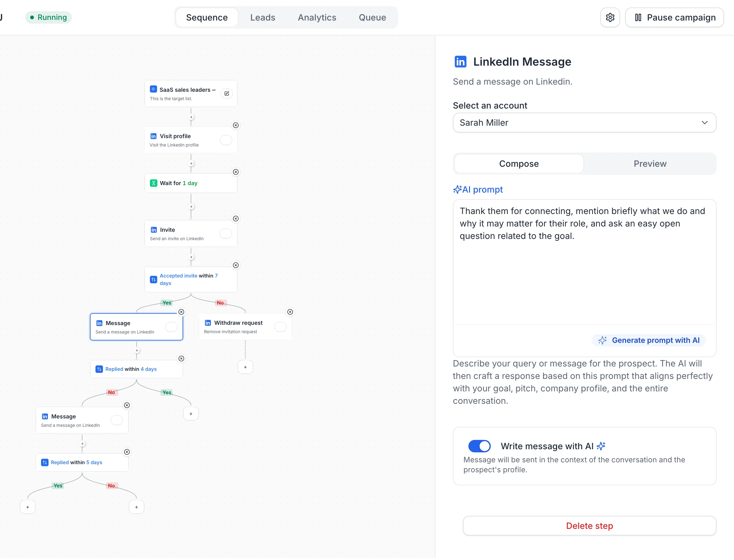
Task: Insert step between Wait and Invite
Action: [x=191, y=207]
